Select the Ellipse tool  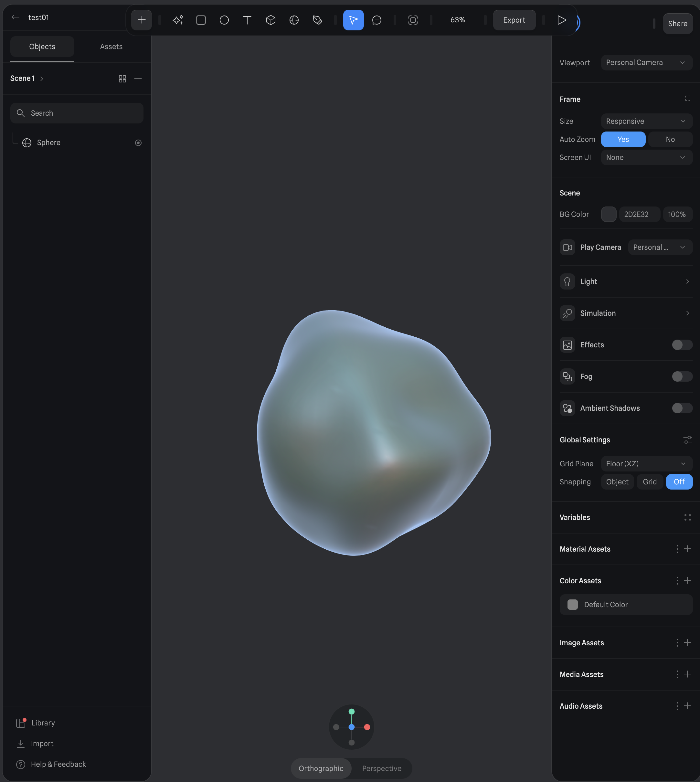click(224, 20)
